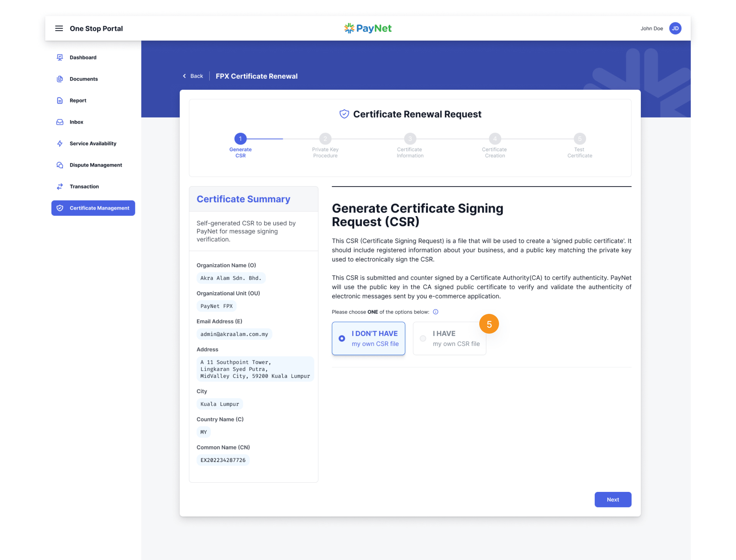Click the Next button to proceed

613,499
